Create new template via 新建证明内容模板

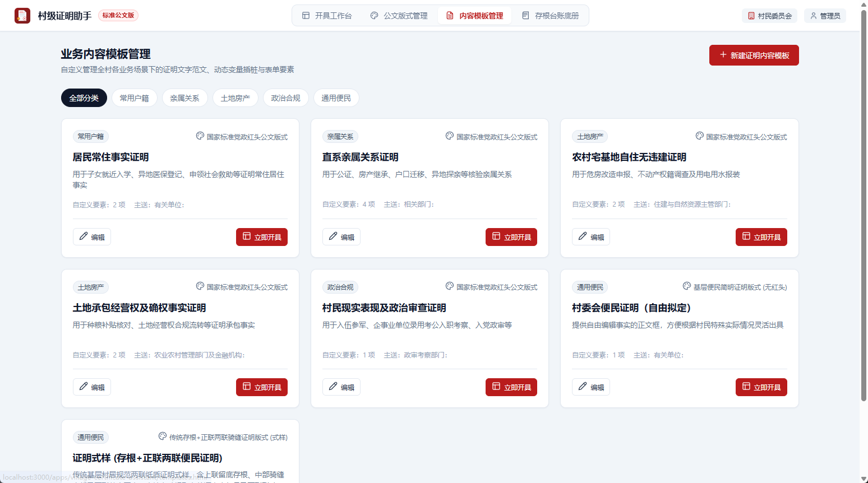pos(754,55)
